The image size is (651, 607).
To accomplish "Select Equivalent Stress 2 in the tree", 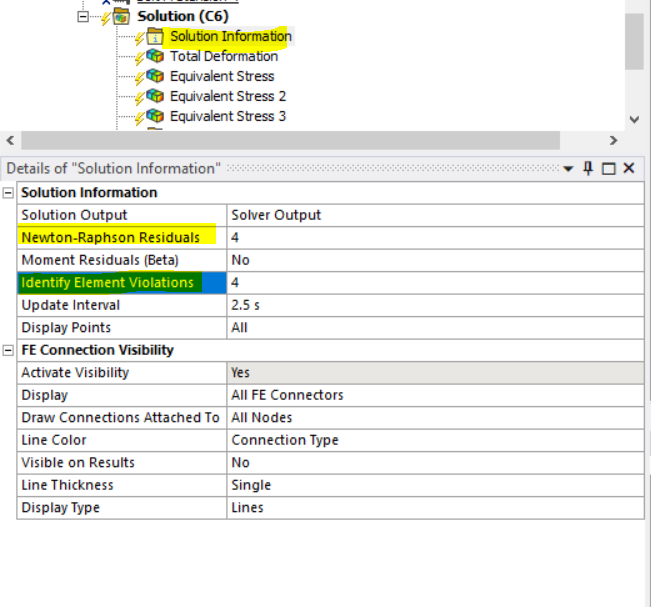I will (227, 96).
